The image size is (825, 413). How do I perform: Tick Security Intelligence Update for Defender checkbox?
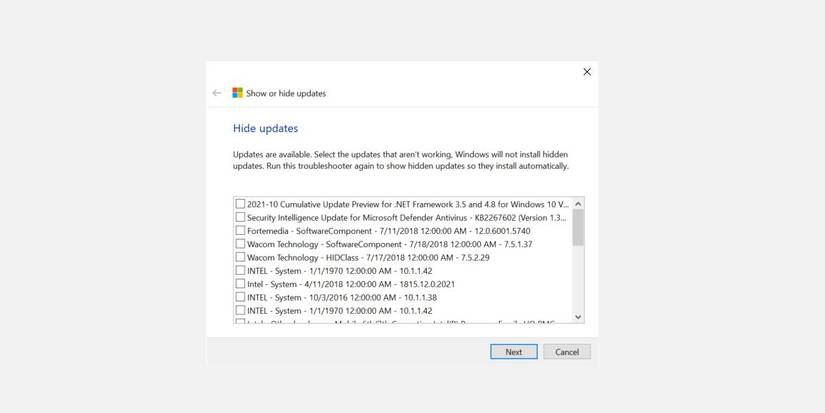[240, 217]
